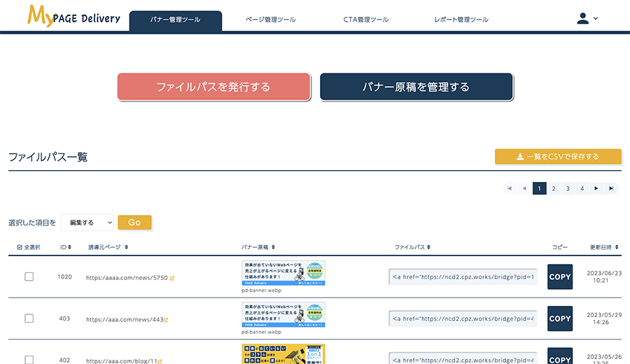Switch to ページ管理ツール tab

270,20
